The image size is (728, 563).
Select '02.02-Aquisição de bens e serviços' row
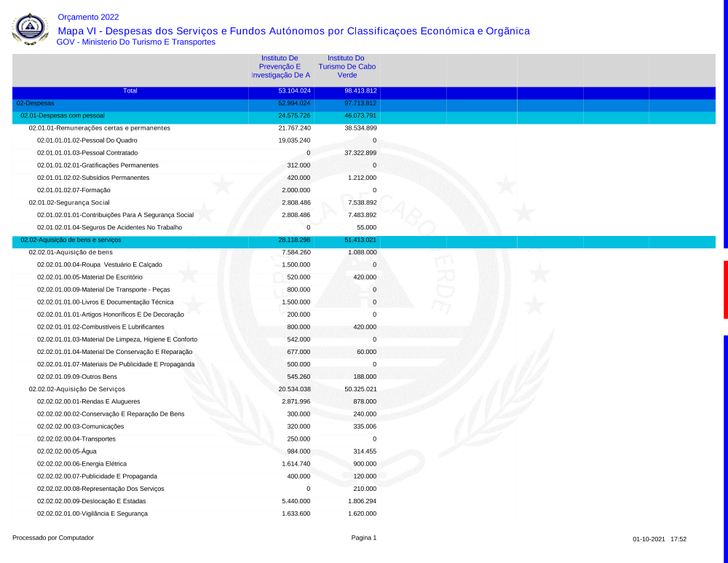click(x=71, y=240)
